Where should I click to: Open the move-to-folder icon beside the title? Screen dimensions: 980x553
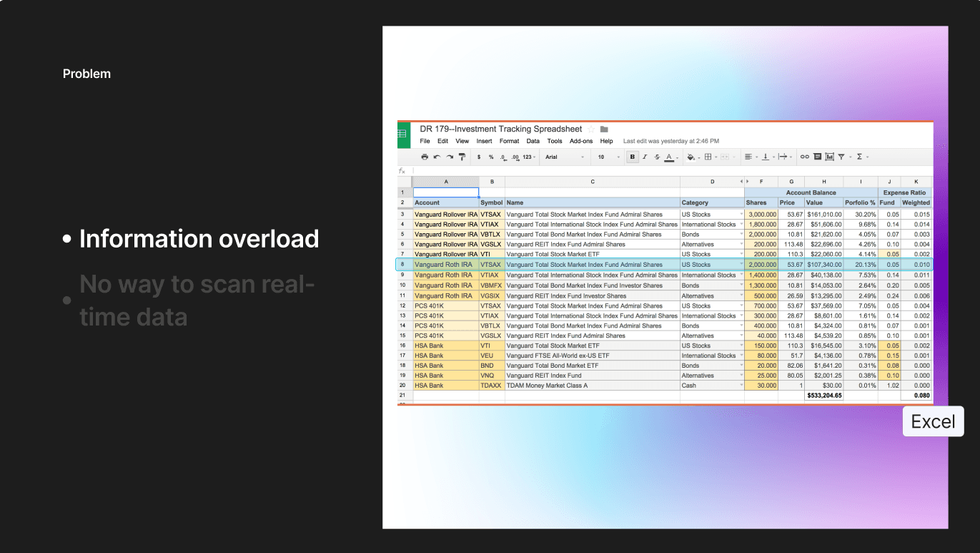[x=604, y=129]
